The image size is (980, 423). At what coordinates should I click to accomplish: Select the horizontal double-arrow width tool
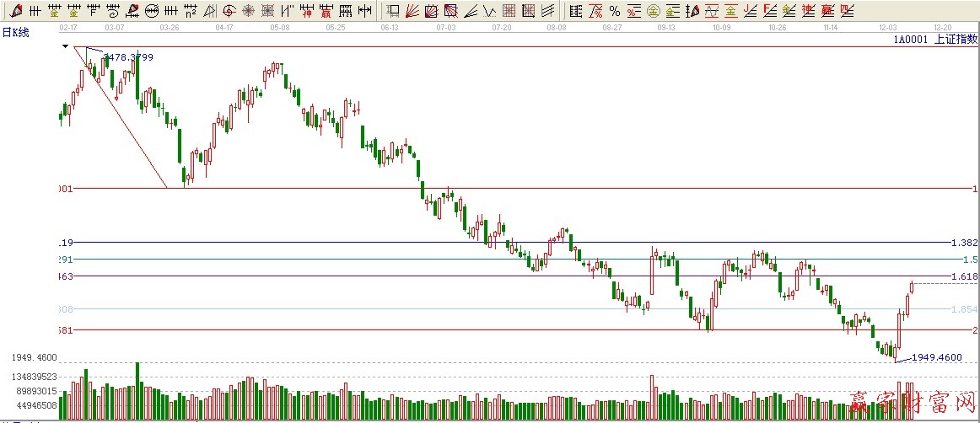coord(364,11)
